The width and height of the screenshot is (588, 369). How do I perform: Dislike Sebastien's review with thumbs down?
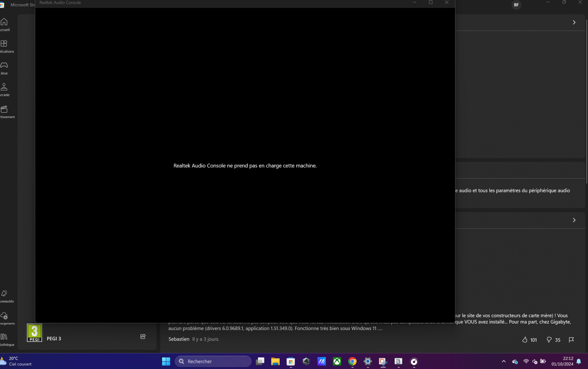pyautogui.click(x=549, y=340)
